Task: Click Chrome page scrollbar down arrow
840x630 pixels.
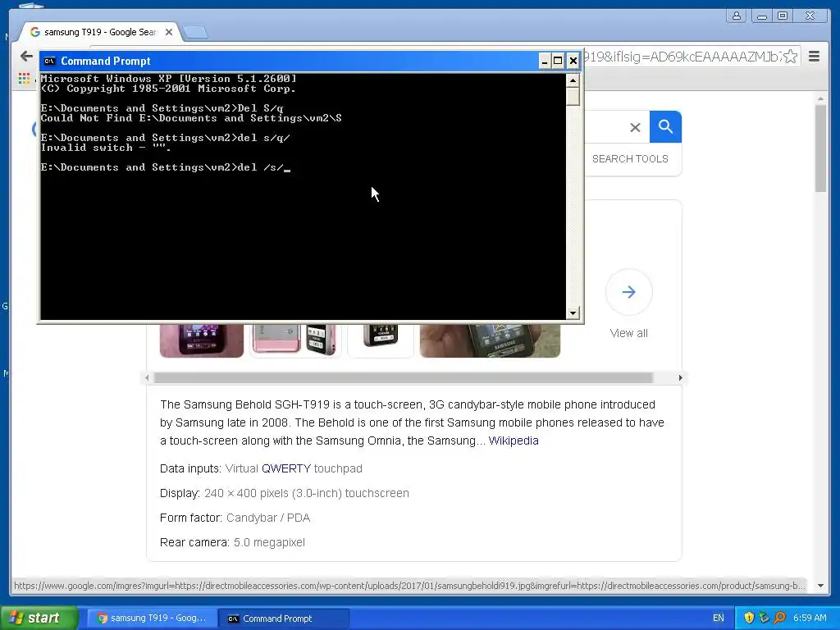Action: [x=820, y=586]
